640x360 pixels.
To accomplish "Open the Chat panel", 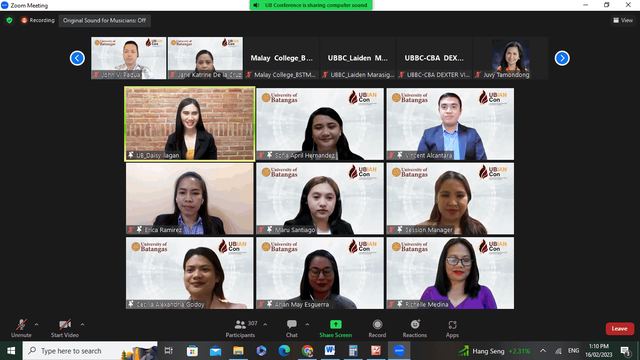I will pyautogui.click(x=291, y=328).
